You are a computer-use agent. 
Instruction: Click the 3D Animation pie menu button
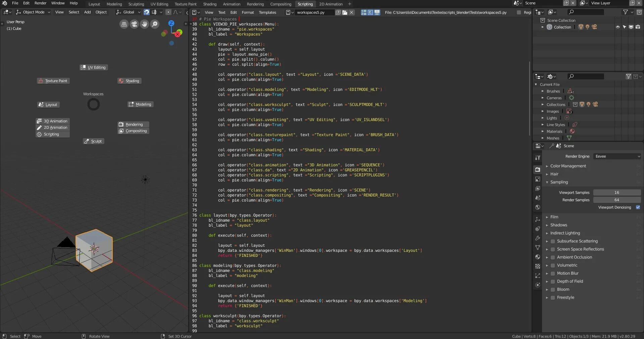pos(53,121)
